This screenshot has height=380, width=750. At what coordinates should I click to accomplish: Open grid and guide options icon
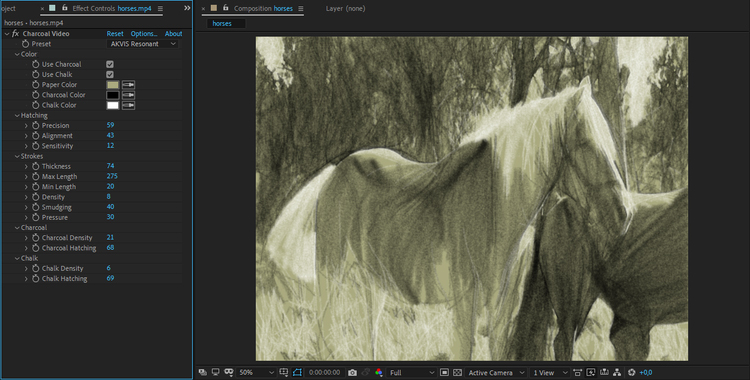point(284,372)
